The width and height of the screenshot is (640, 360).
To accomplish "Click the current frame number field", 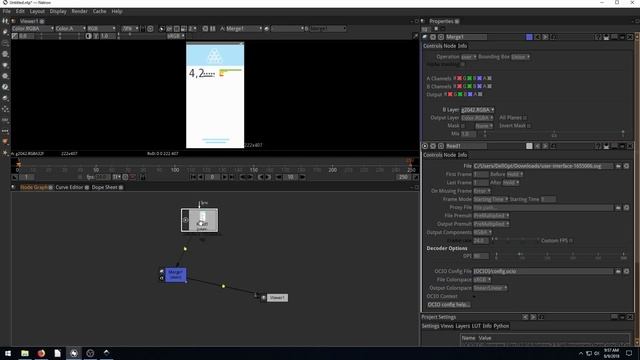I will tap(212, 177).
